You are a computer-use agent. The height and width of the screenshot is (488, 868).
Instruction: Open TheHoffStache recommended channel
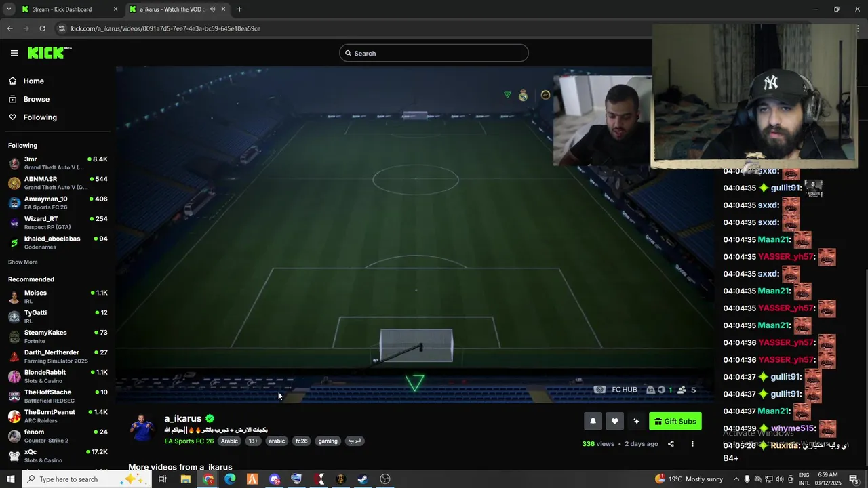58,396
